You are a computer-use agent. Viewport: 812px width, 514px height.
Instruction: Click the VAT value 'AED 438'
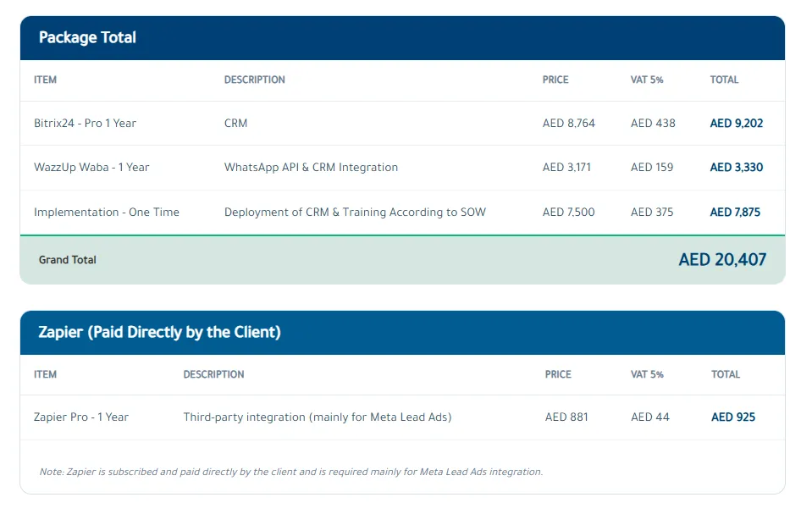653,124
